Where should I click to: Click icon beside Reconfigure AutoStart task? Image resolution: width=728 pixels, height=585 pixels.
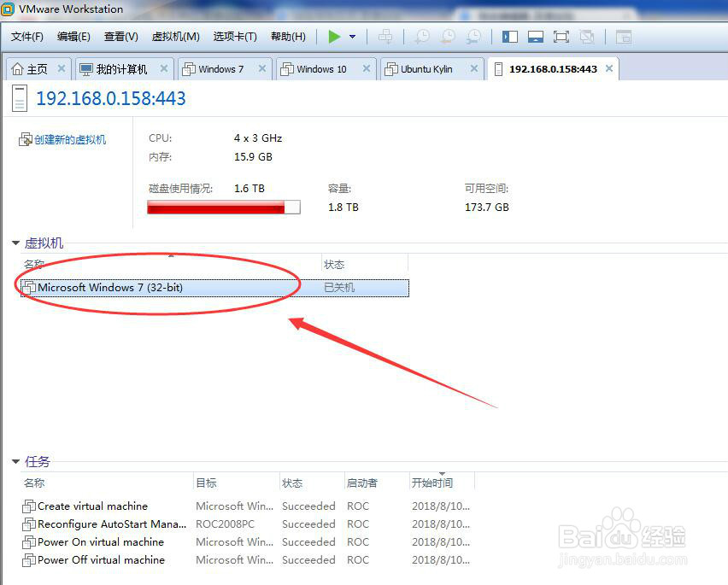[x=29, y=524]
